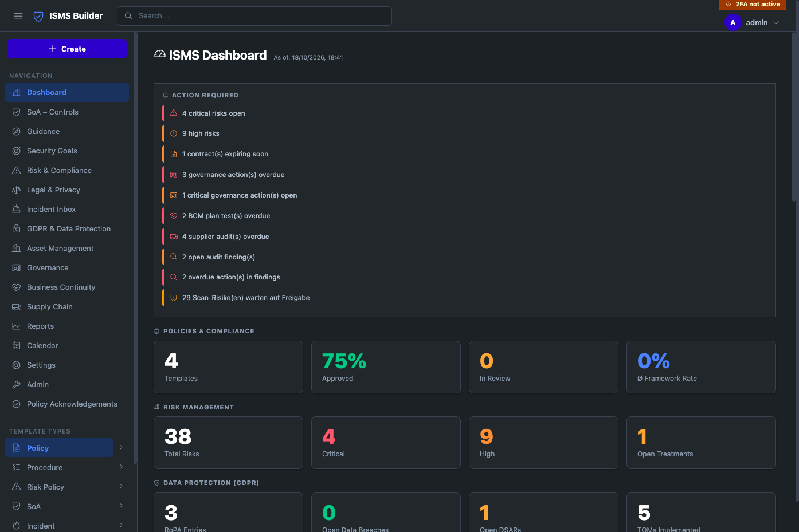Click the Legal & Privacy scales icon
Viewport: 799px width, 532px height.
coord(17,190)
